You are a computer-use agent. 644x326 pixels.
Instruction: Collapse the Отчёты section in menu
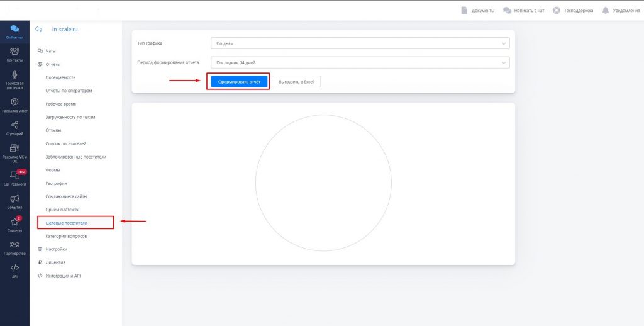pyautogui.click(x=52, y=64)
